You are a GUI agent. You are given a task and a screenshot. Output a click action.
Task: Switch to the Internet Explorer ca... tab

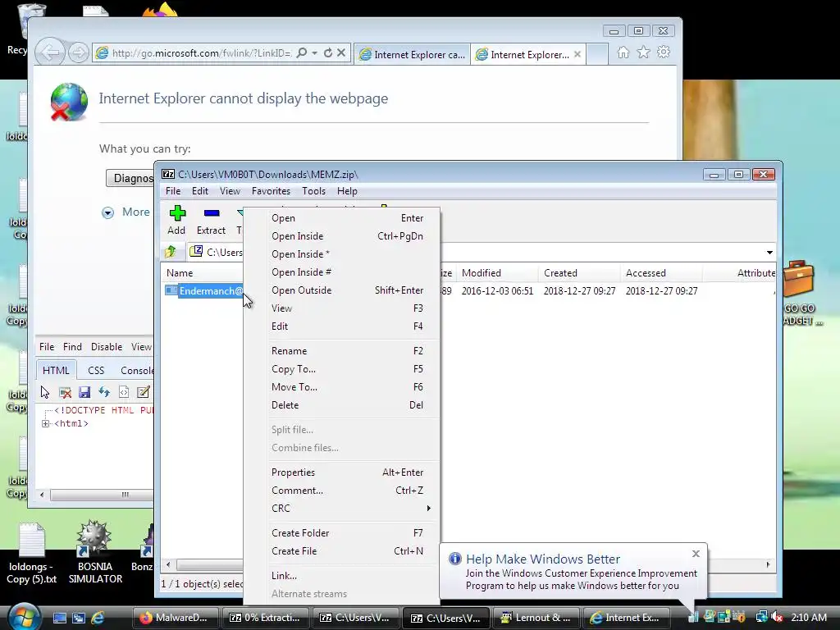click(x=412, y=55)
